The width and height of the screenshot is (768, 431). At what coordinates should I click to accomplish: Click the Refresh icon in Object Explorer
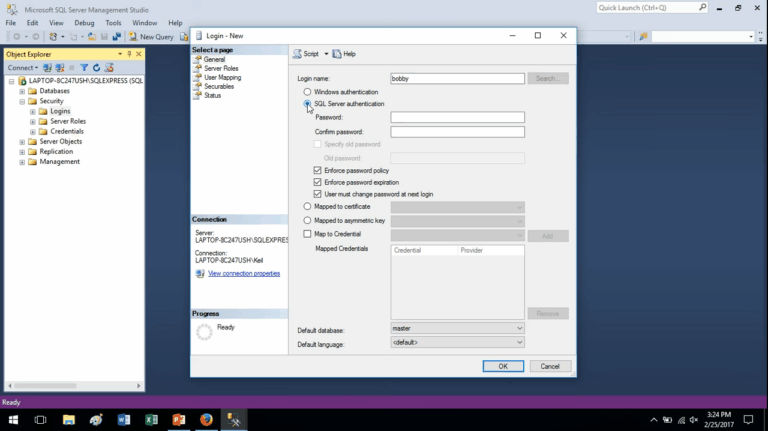coord(96,68)
